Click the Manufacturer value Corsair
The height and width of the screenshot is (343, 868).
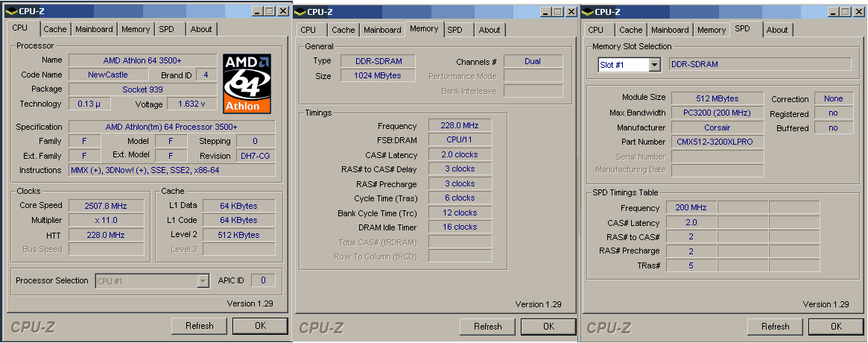pos(717,128)
